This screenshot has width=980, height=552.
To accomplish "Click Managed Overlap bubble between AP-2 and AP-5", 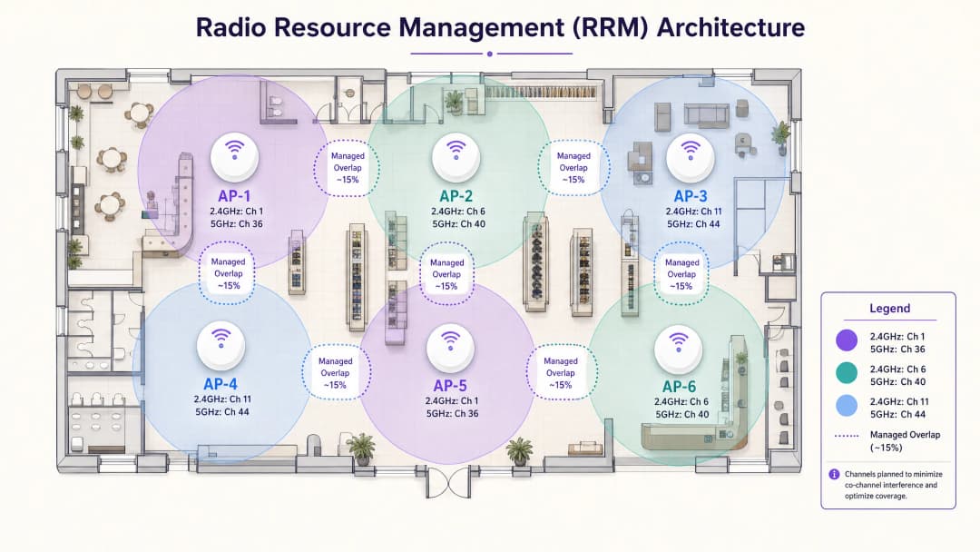I will tap(446, 274).
